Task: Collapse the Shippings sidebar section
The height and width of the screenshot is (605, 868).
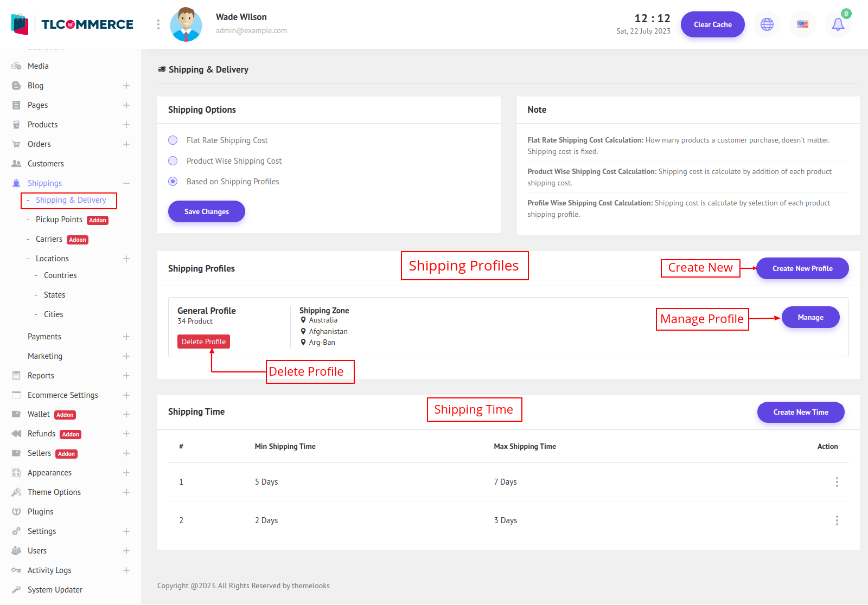Action: pyautogui.click(x=126, y=183)
